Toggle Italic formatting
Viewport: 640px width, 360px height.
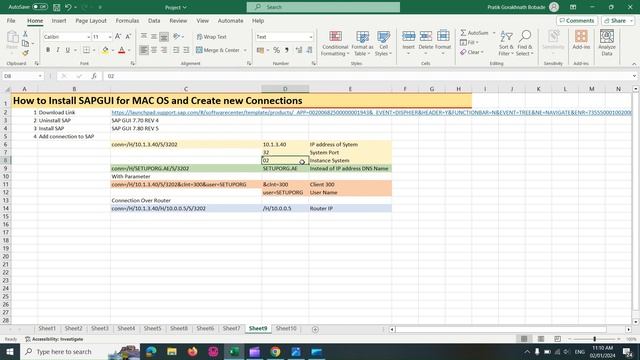[x=58, y=50]
